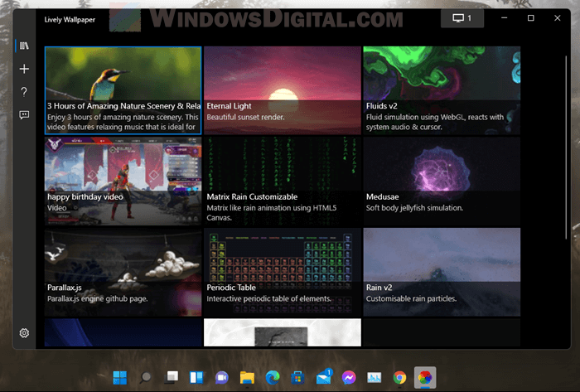Click the 'Beautiful sunset render.' description

click(x=245, y=117)
